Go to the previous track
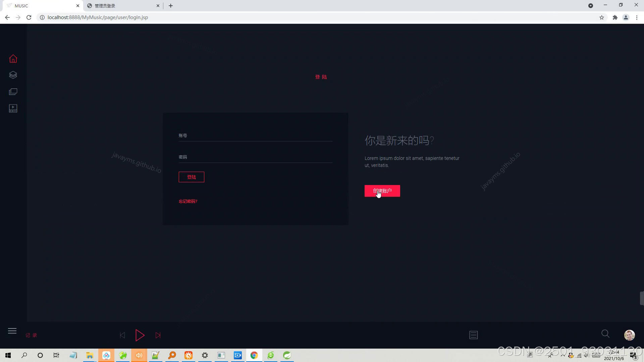The image size is (644, 362). click(x=122, y=335)
